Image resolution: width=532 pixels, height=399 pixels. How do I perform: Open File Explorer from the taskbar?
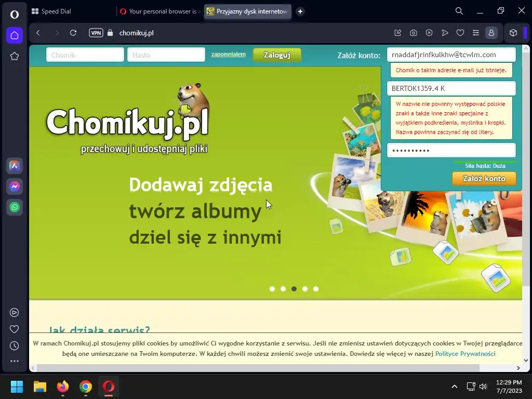(39, 387)
